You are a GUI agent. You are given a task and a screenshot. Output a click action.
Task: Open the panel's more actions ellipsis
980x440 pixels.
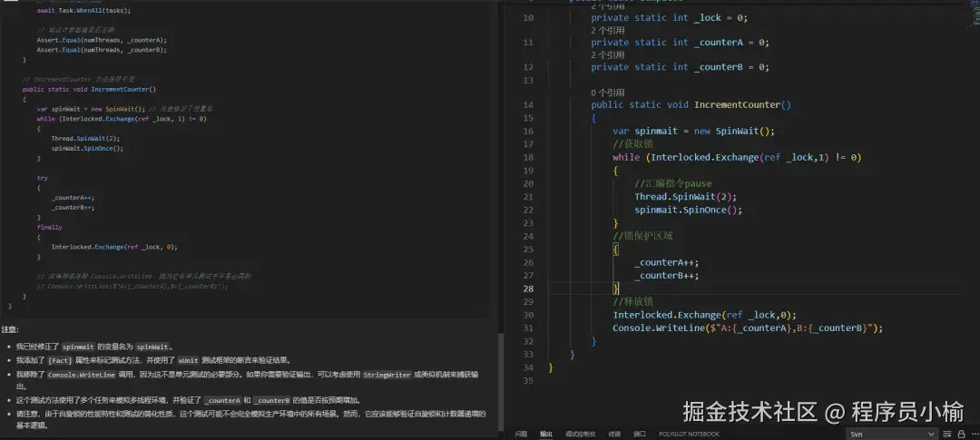[x=976, y=434]
